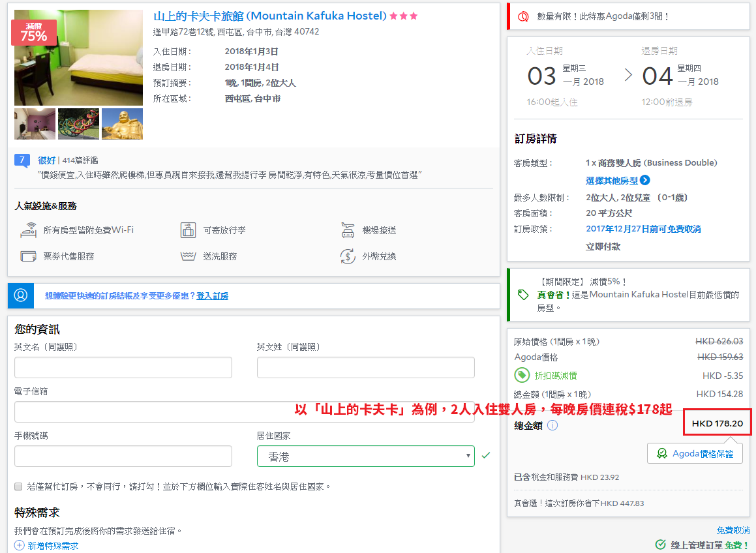Open the golden Buddha thumbnail
Viewport: 756px width, 553px height.
(123, 124)
